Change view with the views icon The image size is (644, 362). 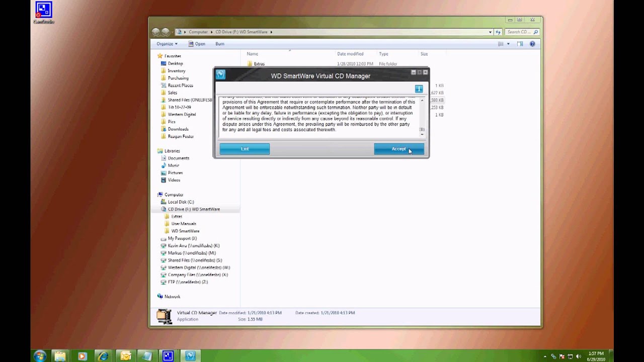pos(501,44)
